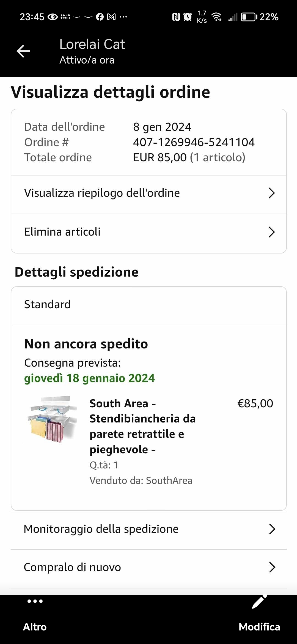Open the Altro three-dots menu
The width and height of the screenshot is (297, 644).
click(x=35, y=601)
